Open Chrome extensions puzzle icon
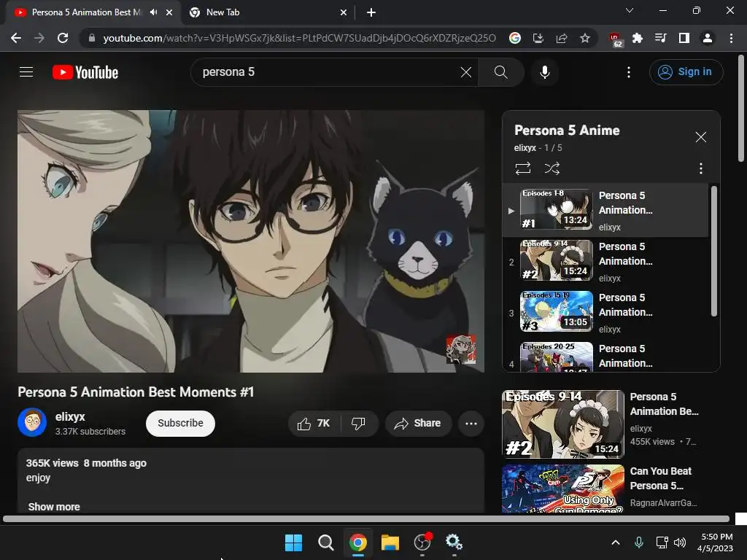The height and width of the screenshot is (560, 747). 638,38
